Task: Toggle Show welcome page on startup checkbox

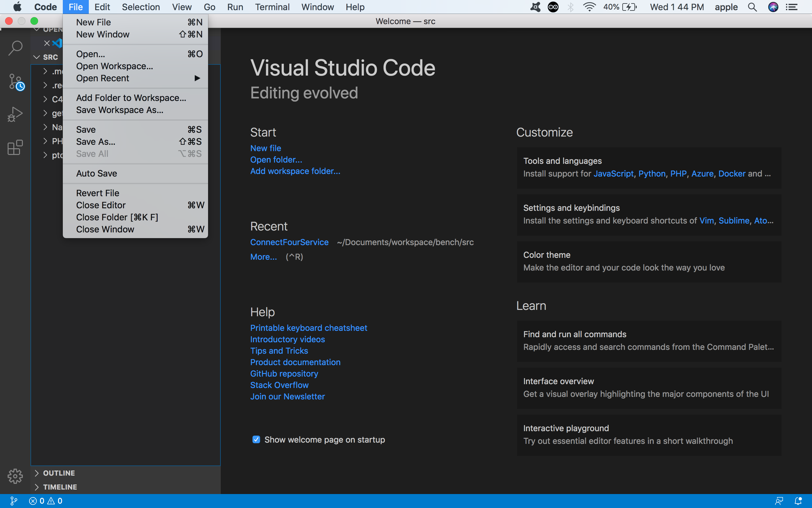Action: pos(256,439)
